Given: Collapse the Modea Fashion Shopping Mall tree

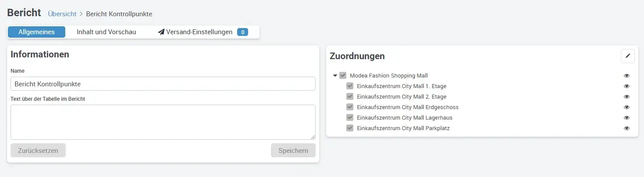Looking at the screenshot, I should tap(335, 75).
